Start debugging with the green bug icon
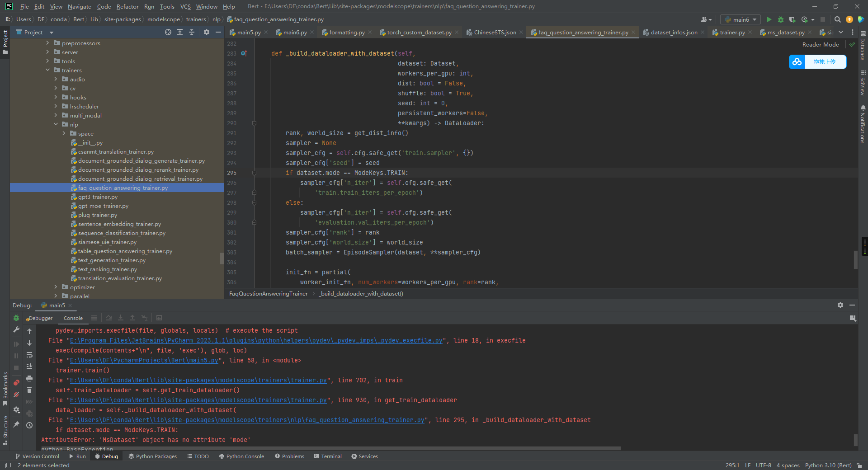Viewport: 868px width, 470px height. (781, 19)
